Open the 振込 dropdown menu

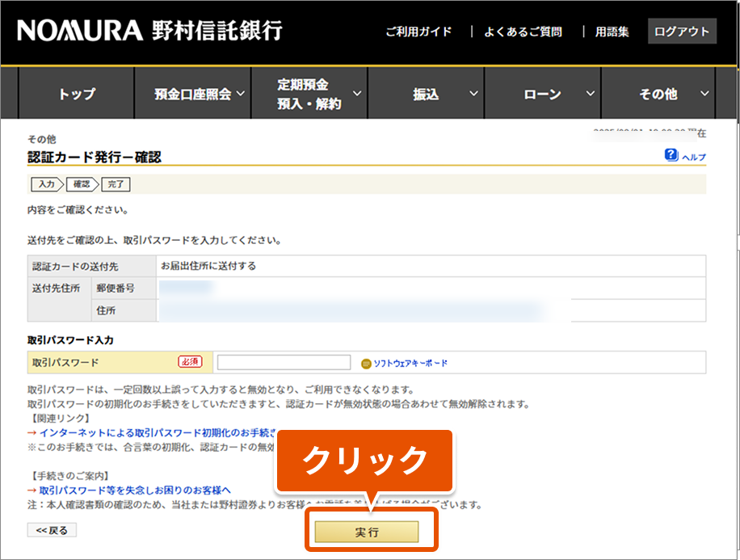click(x=427, y=94)
